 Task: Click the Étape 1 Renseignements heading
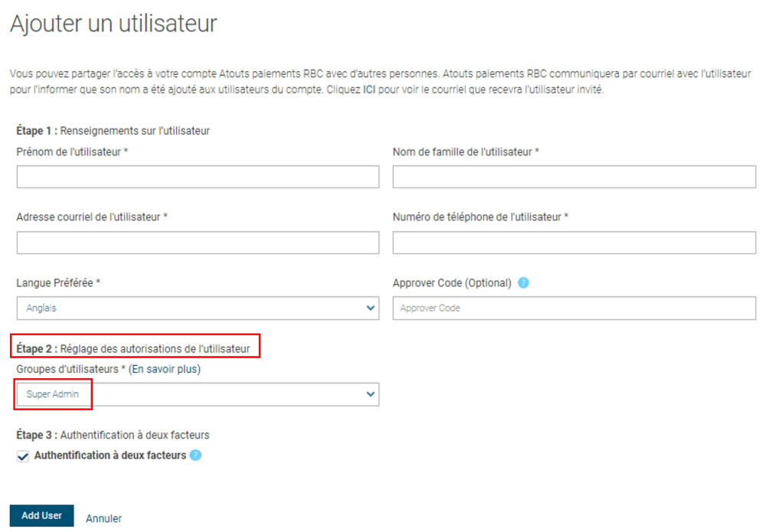tap(113, 131)
